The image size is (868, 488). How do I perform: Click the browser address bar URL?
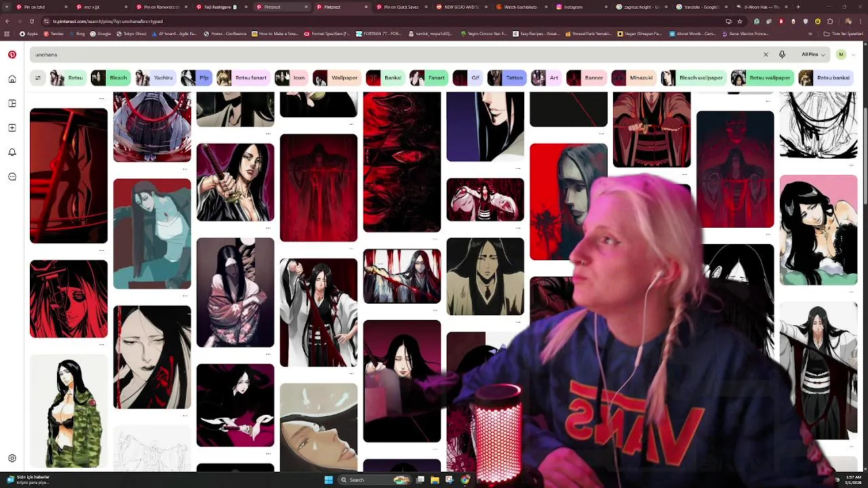[x=380, y=21]
